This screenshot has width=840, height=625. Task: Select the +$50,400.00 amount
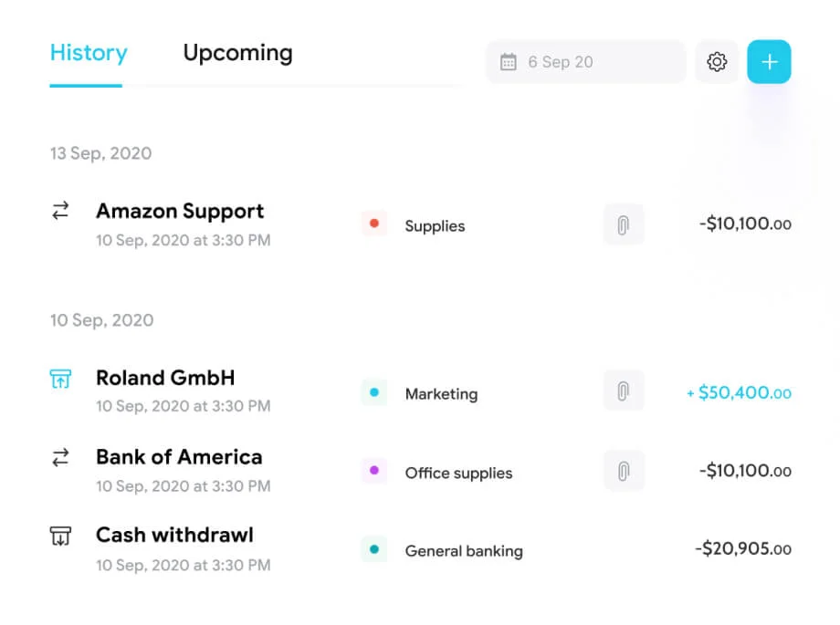[x=739, y=393]
